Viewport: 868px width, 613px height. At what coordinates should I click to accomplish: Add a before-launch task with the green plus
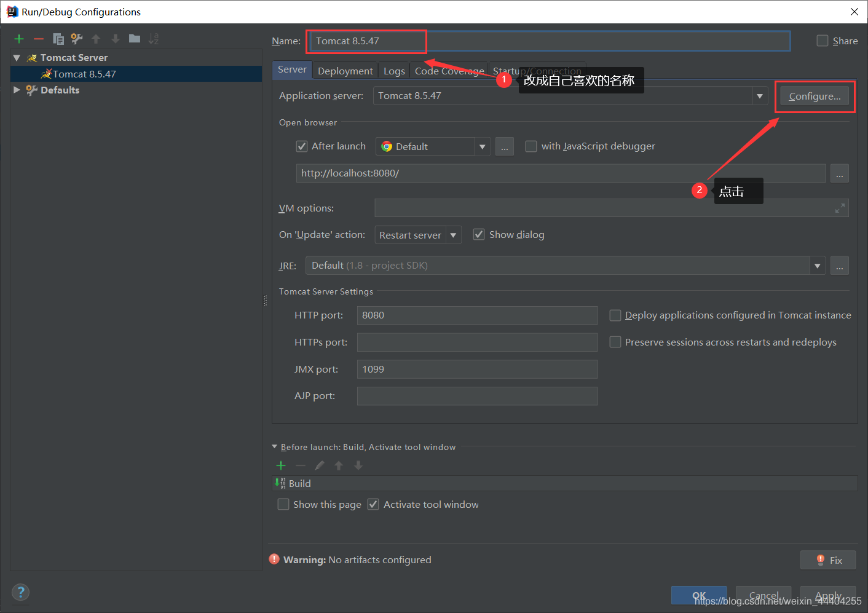(x=281, y=465)
